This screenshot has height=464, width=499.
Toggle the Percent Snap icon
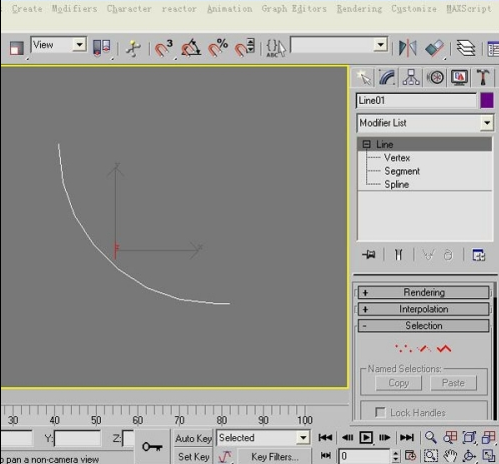click(x=218, y=48)
